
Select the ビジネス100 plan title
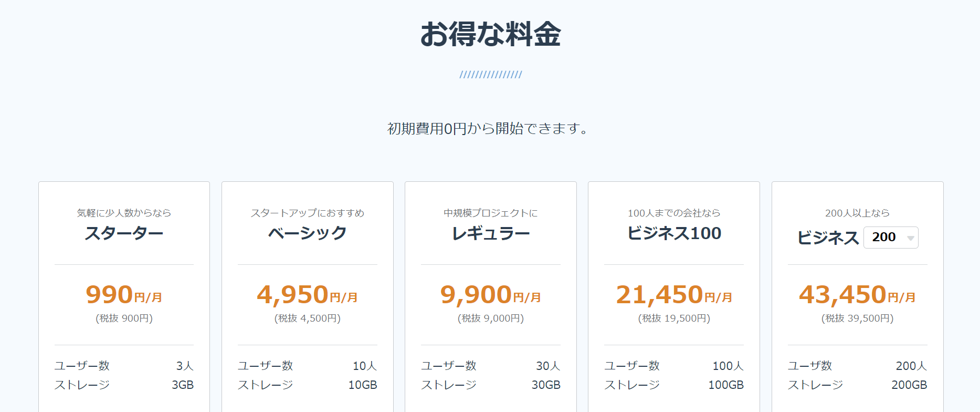(x=674, y=233)
